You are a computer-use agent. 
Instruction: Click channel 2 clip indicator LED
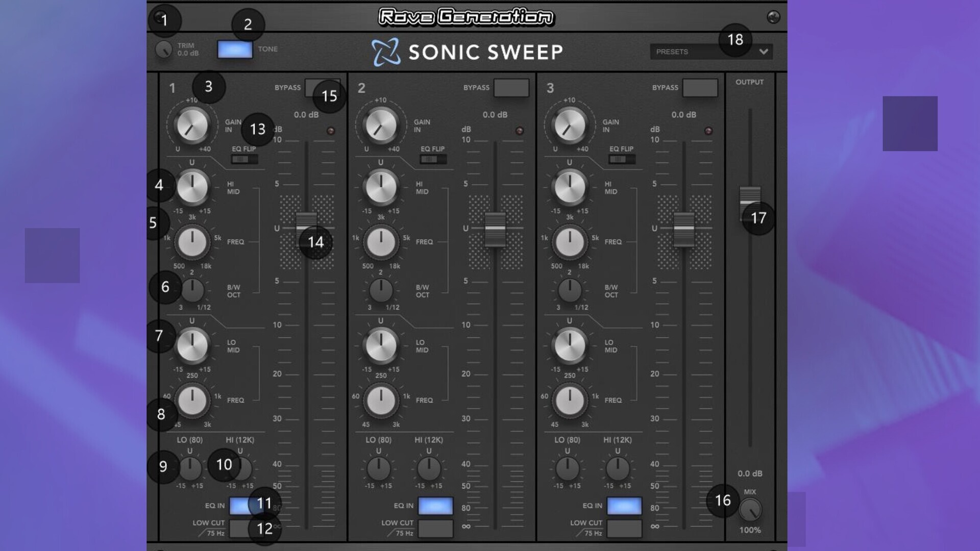[520, 131]
